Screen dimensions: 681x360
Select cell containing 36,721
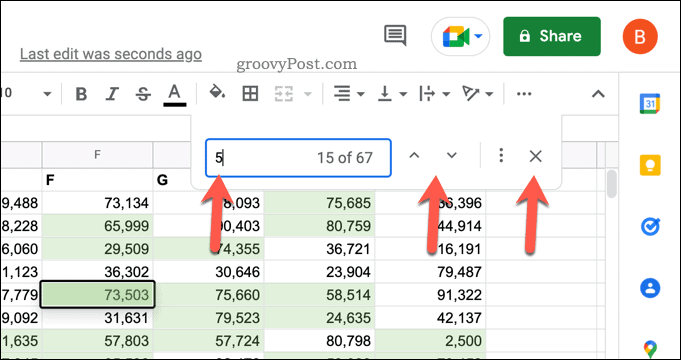click(320, 249)
